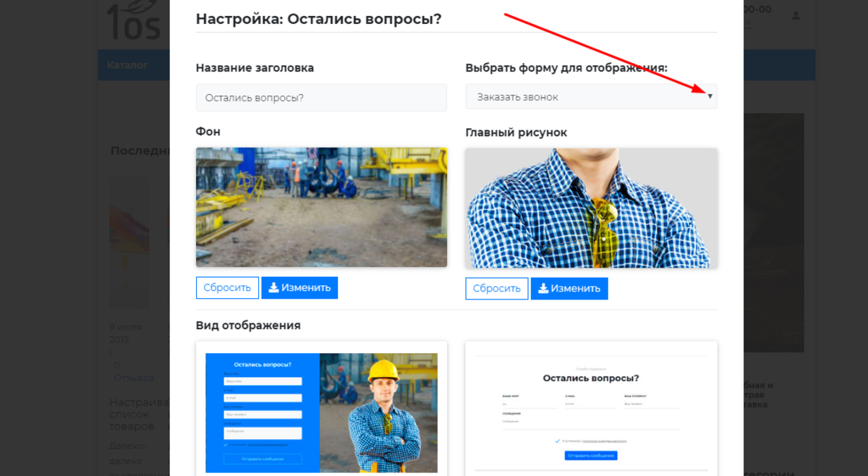Click the header name input field
The height and width of the screenshot is (476, 868).
(321, 98)
